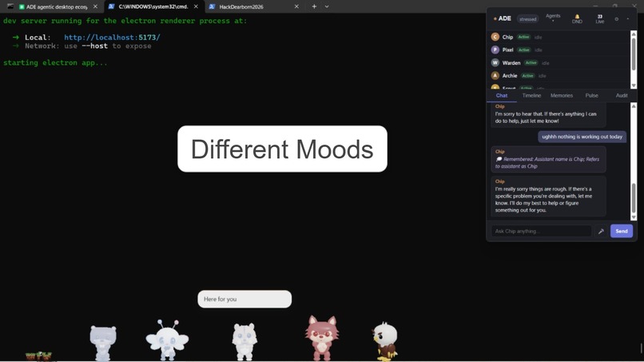Click the Warden name in agents list
The height and width of the screenshot is (362, 644).
511,63
